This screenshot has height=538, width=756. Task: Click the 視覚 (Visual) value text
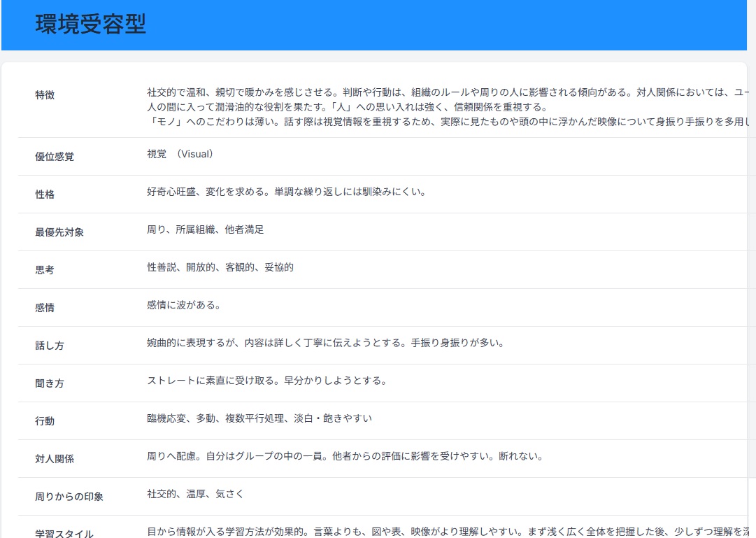tap(180, 154)
